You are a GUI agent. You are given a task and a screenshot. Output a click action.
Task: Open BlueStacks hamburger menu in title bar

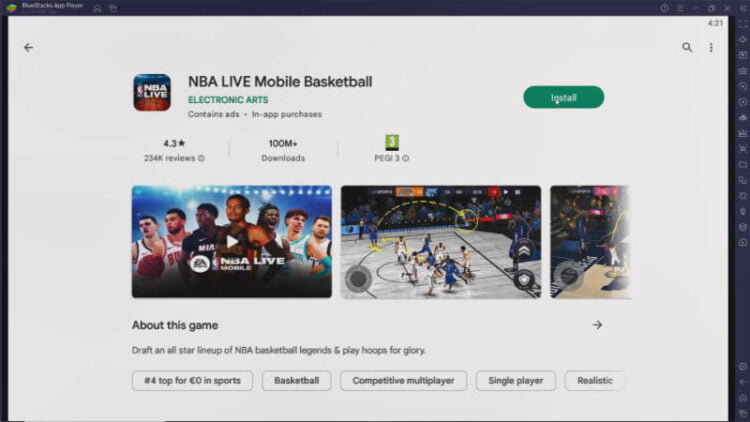point(680,8)
